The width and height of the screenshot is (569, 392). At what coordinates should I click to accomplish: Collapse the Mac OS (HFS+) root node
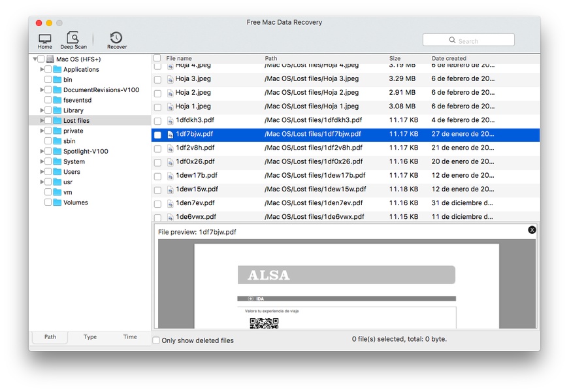click(34, 59)
